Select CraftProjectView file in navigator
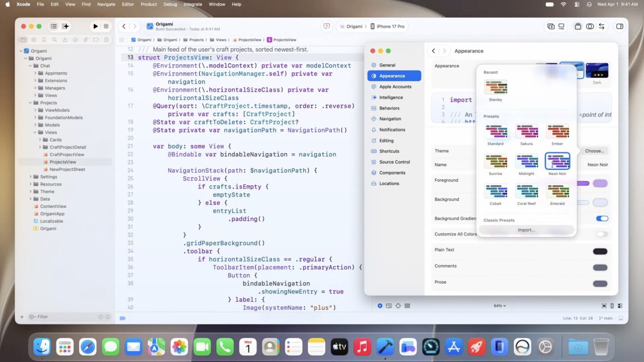The width and height of the screenshot is (644, 362). [x=67, y=155]
